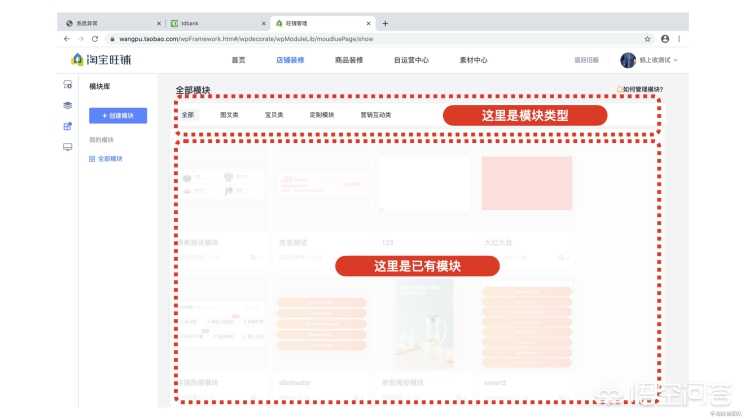Switch to the tdbank browser tab

[x=216, y=23]
